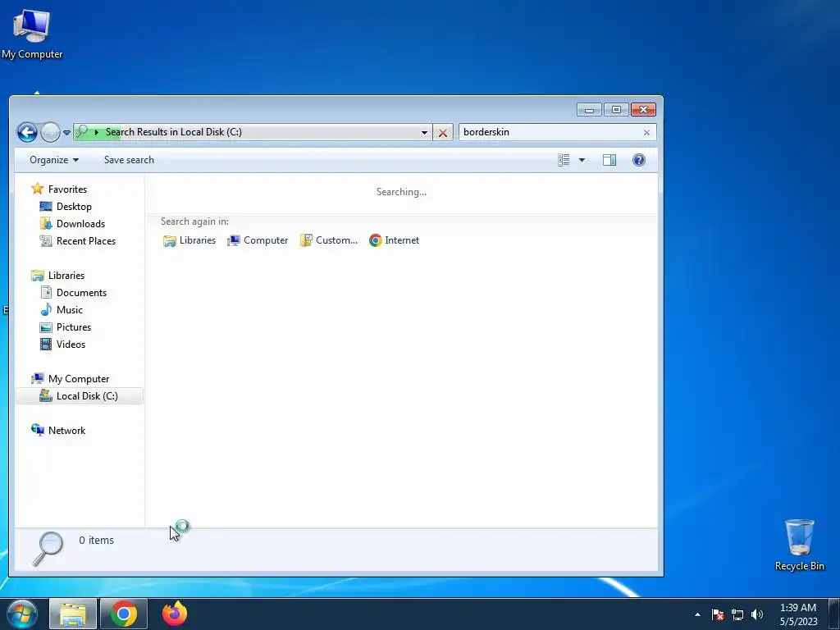Search again on the Internet
840x630 pixels.
395,240
